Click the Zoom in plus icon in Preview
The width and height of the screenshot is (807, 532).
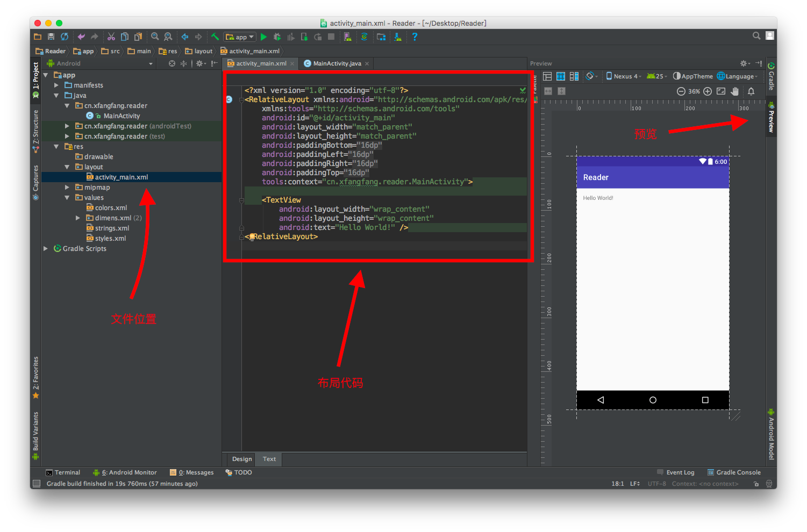pos(708,91)
